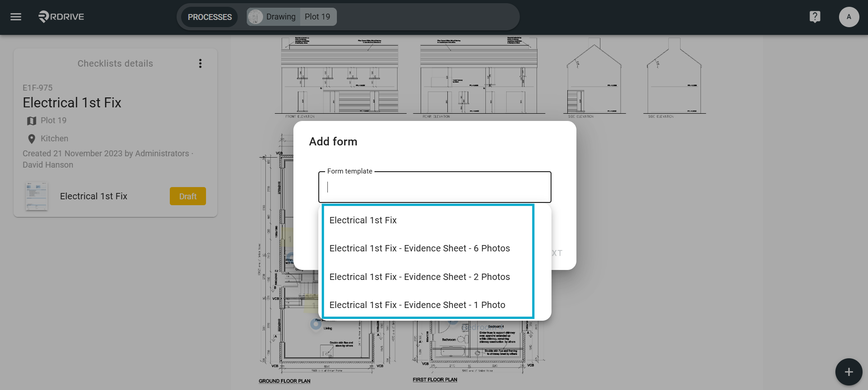868x390 pixels.
Task: Click the Plot 19 map icon
Action: (x=32, y=121)
